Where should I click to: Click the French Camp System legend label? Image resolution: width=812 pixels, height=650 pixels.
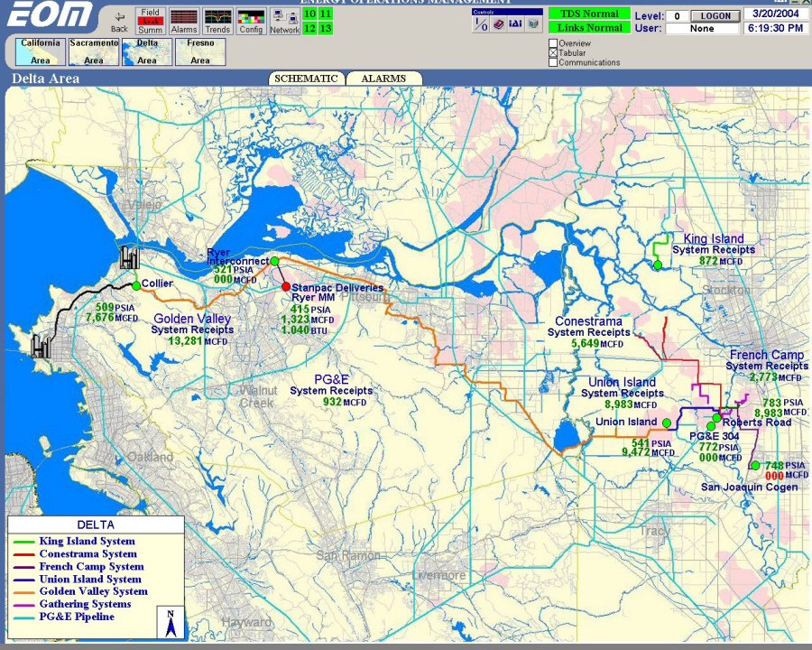pos(92,567)
